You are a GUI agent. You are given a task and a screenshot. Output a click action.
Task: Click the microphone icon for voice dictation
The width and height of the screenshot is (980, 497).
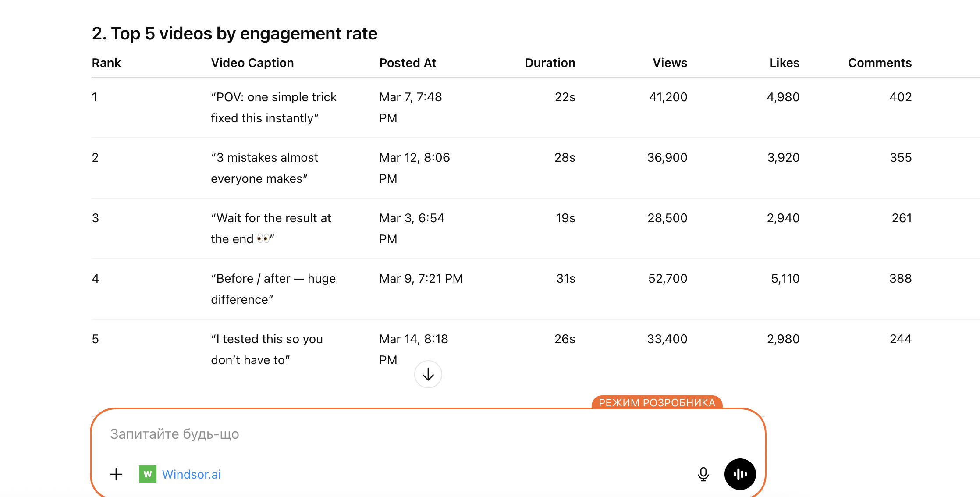[703, 474]
